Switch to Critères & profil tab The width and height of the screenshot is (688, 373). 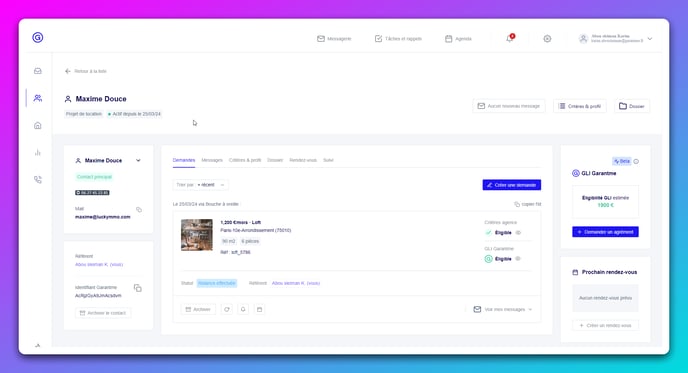245,160
